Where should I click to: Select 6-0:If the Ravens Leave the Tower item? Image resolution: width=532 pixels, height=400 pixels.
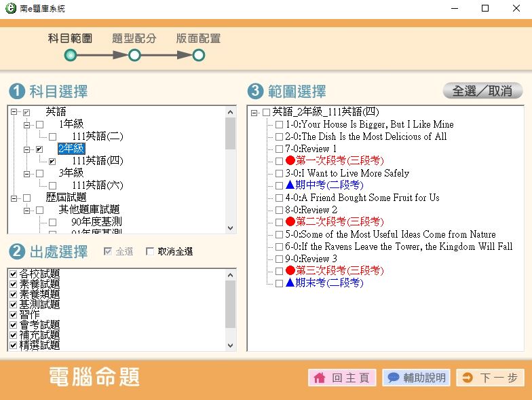[x=399, y=247]
